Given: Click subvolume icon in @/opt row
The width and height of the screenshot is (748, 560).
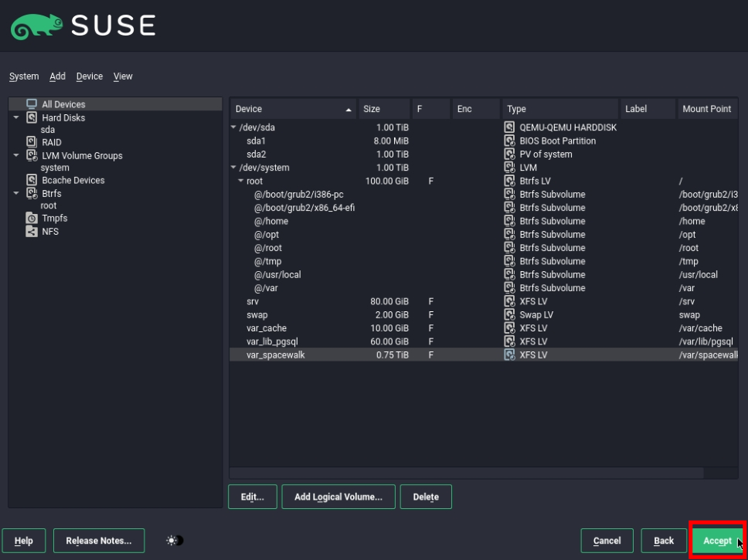Looking at the screenshot, I should pyautogui.click(x=510, y=234).
